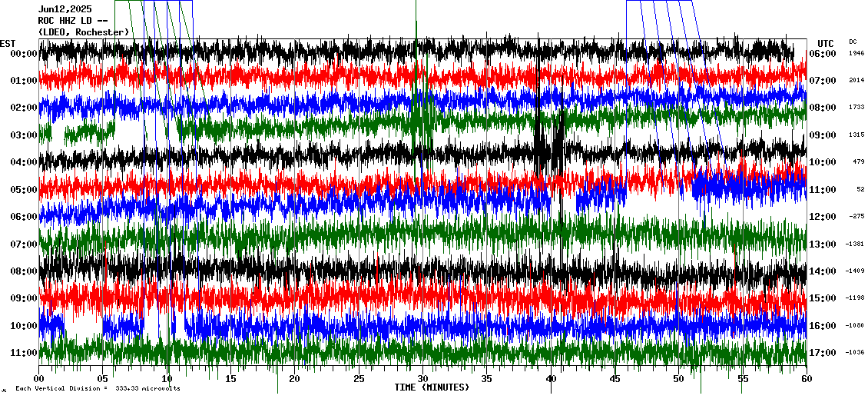868x399 pixels.
Task: Select the DC offset value -1381
Action: (855, 244)
